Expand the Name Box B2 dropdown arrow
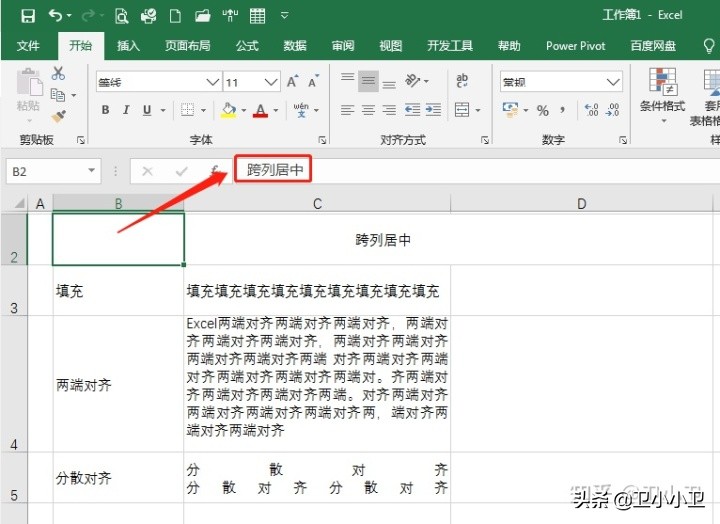The width and height of the screenshot is (720, 524). pos(91,170)
